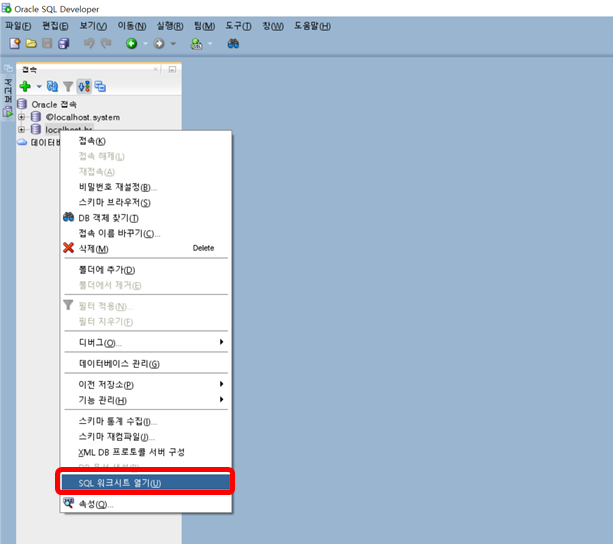Click the Refresh connections icon
613x544 pixels.
coord(52,86)
